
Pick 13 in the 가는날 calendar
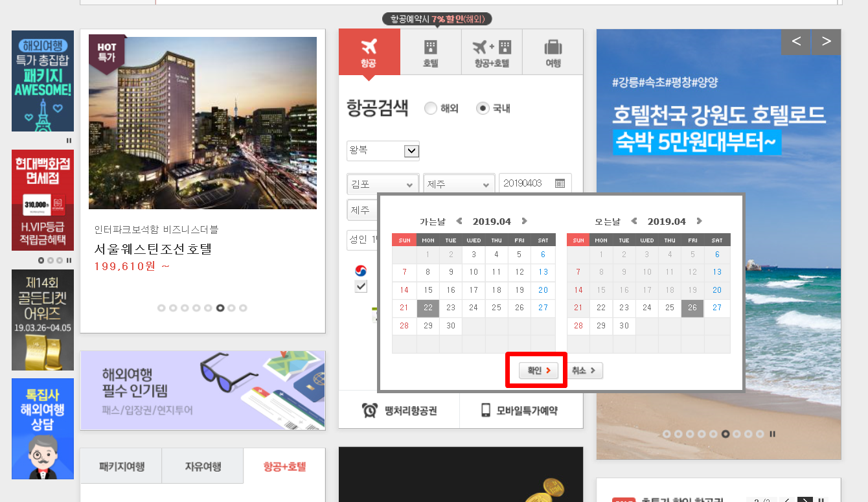click(543, 272)
